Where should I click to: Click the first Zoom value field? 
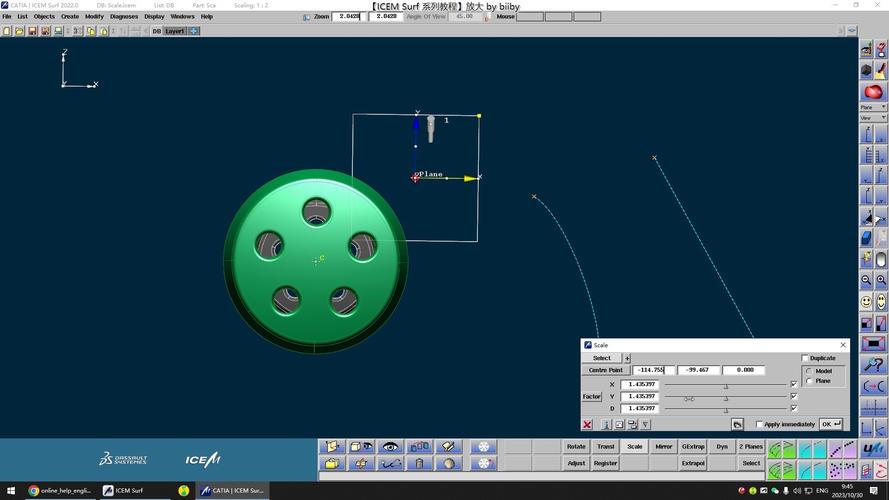(349, 16)
